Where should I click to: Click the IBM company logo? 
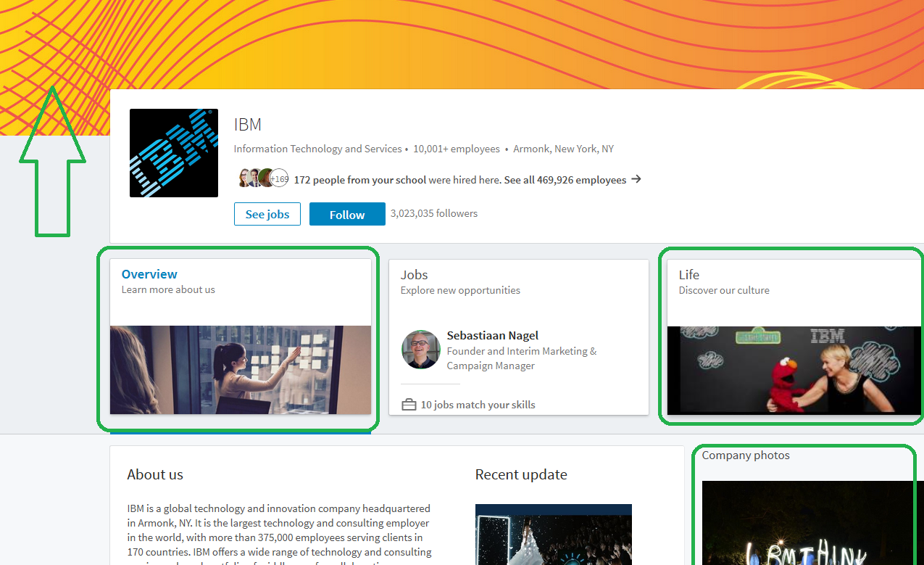[x=174, y=153]
